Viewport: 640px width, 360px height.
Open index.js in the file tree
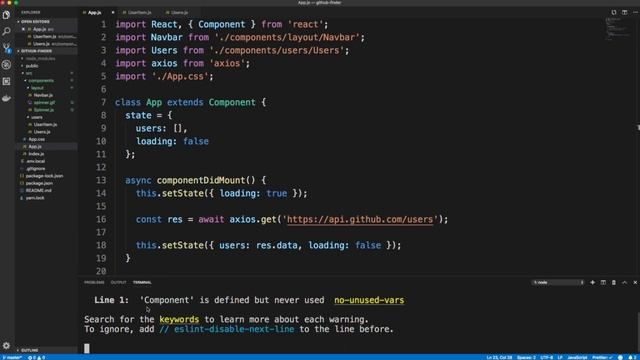(36, 154)
